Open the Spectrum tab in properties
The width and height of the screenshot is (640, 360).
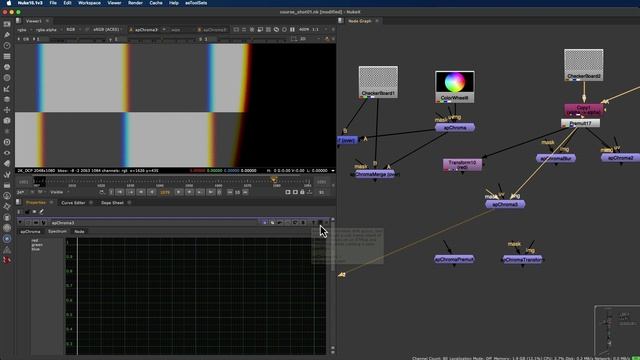coord(57,231)
